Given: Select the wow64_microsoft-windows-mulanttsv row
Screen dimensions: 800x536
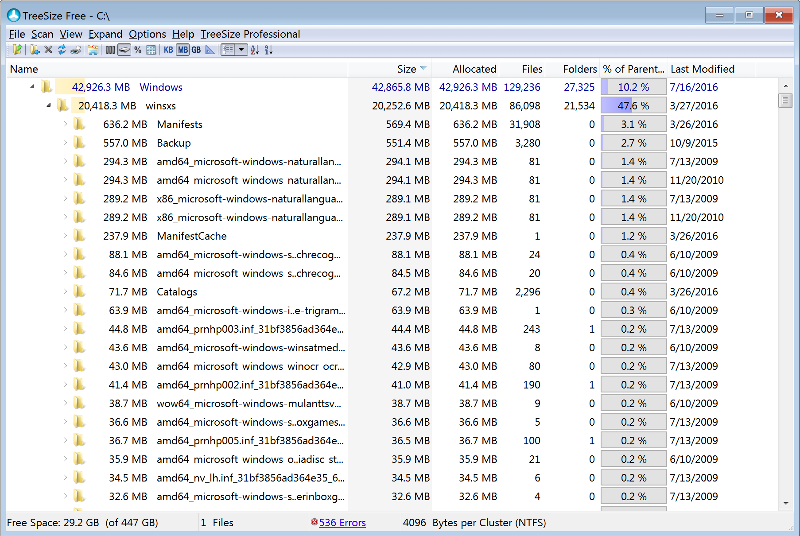Looking at the screenshot, I should [x=391, y=403].
